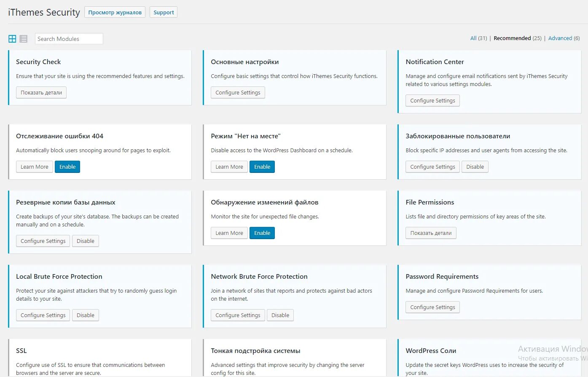
Task: Disable Local Brute Force Protection
Action: pos(86,315)
